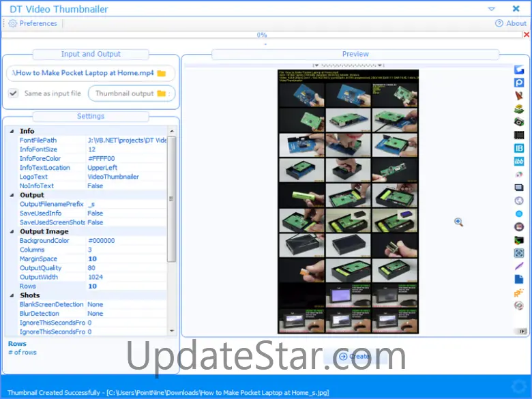Viewport: 532px width, 399px height.
Task: Select the NoInfoText False value
Action: coord(127,186)
